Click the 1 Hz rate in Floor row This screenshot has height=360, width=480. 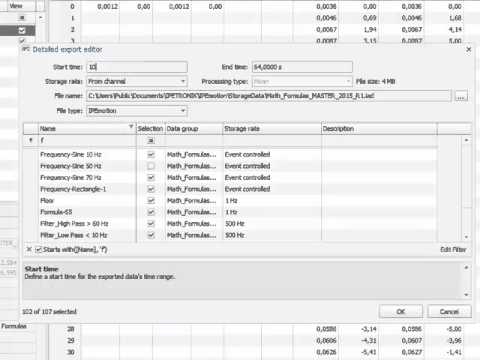click(x=231, y=201)
